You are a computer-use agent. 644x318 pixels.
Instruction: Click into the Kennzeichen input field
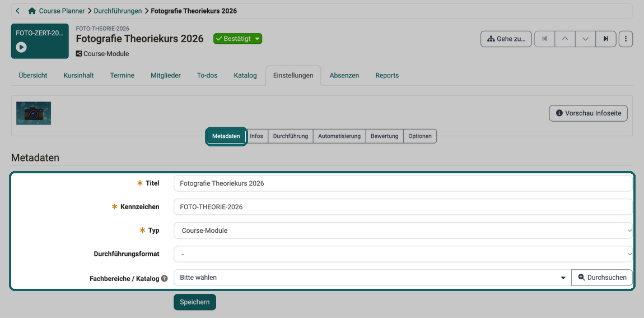pos(403,207)
